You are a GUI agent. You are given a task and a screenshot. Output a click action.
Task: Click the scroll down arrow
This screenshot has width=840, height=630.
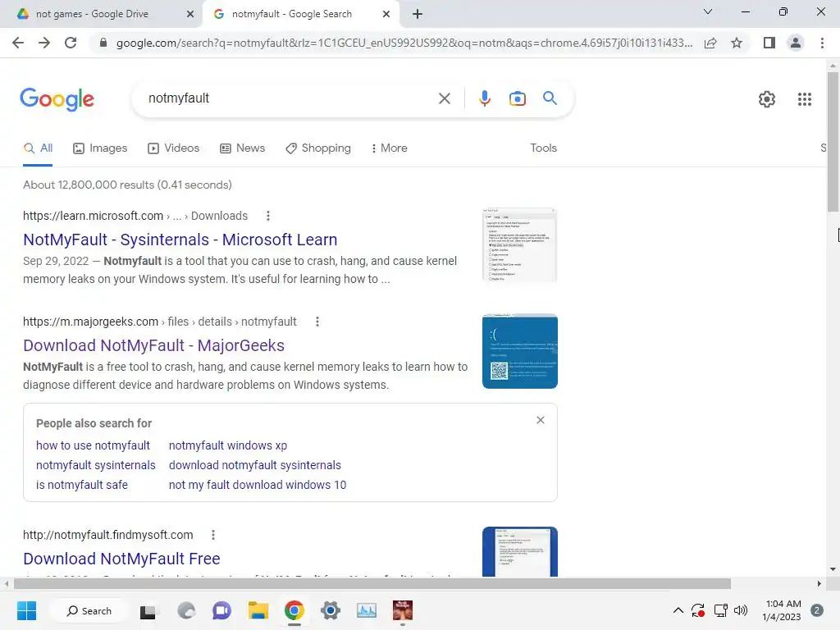coord(833,569)
